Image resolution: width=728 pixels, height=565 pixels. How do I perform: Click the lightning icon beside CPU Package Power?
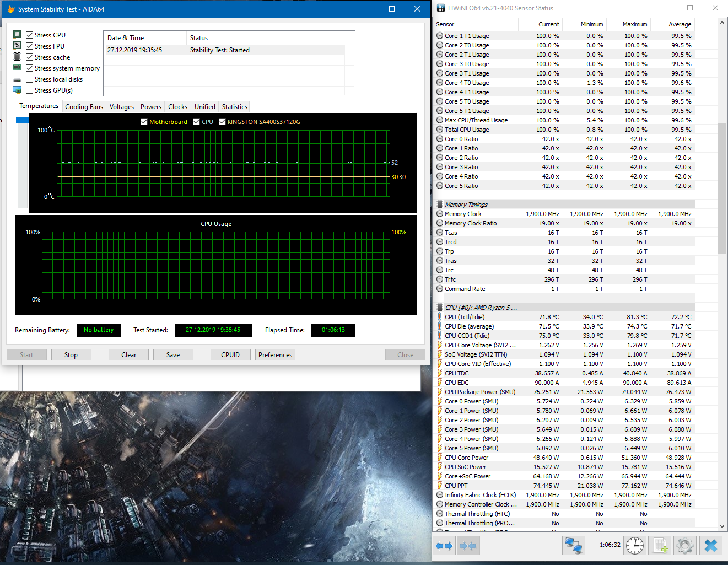[x=440, y=392]
